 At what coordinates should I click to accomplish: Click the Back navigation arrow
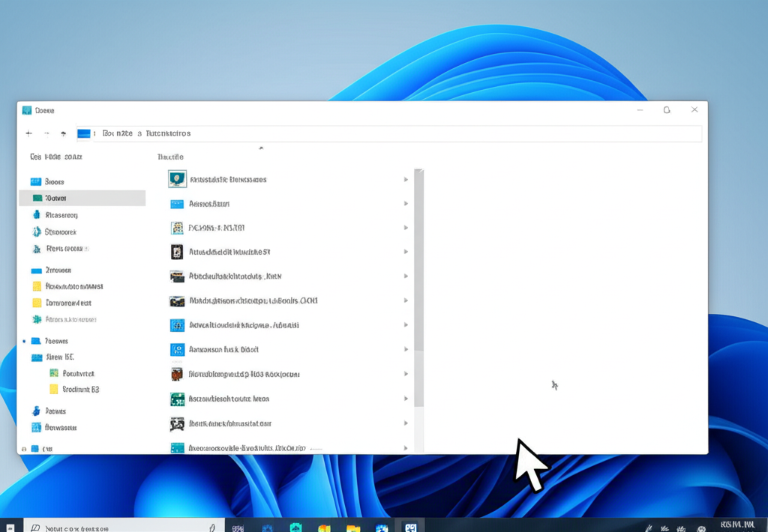click(x=28, y=133)
